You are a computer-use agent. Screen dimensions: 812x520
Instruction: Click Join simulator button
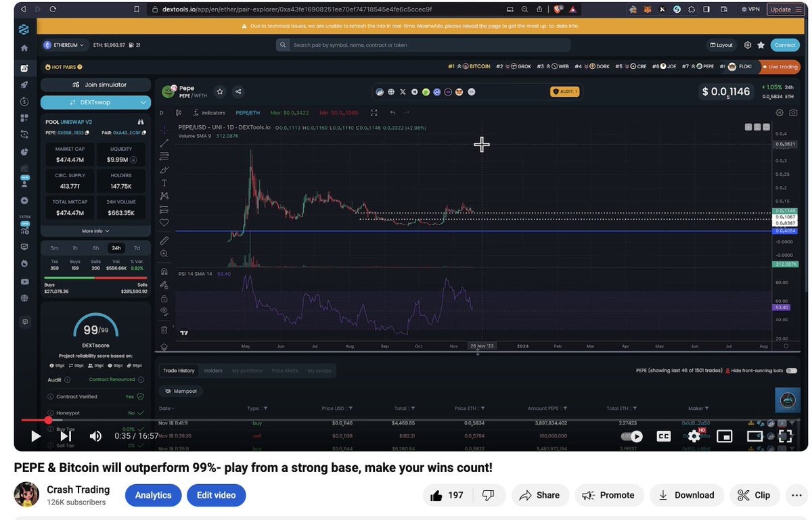point(95,85)
